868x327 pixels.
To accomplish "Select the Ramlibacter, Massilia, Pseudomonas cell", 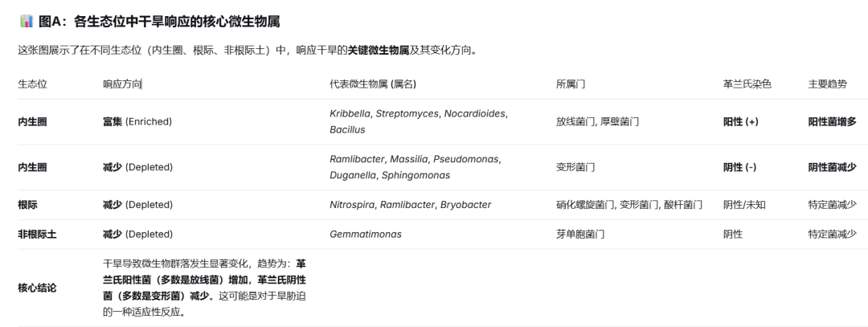I will tap(416, 167).
